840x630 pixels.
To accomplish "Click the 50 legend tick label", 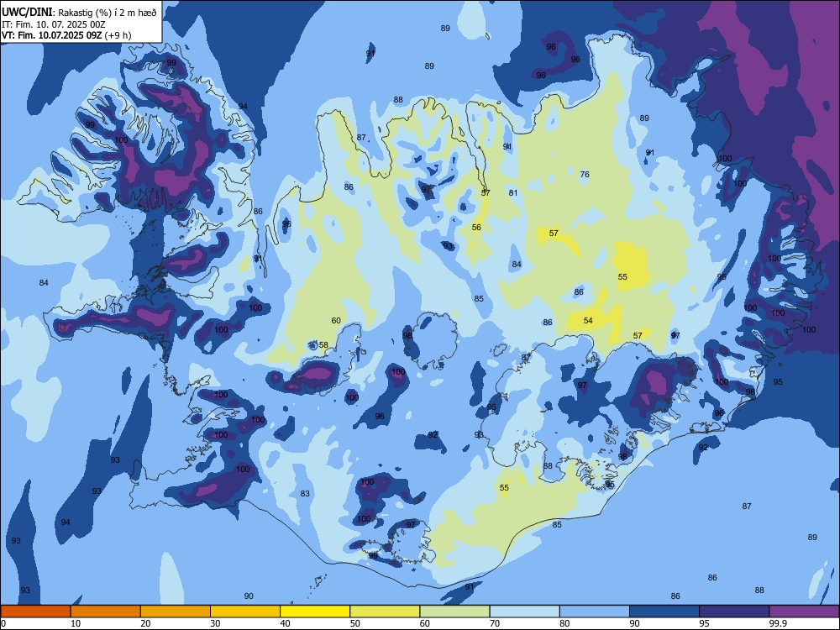I will 355,623.
